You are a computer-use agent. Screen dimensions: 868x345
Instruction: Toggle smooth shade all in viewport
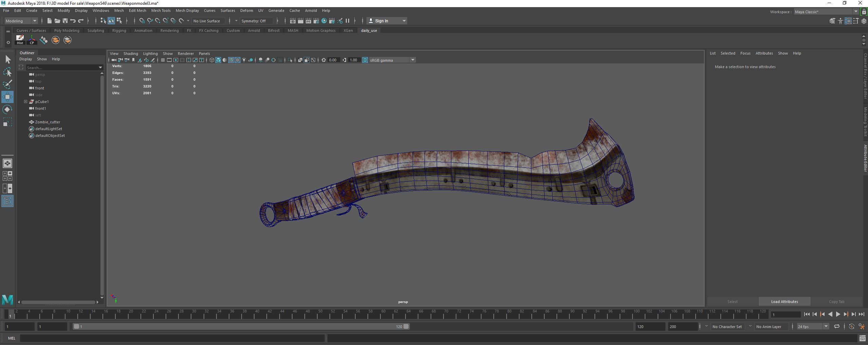(x=218, y=60)
